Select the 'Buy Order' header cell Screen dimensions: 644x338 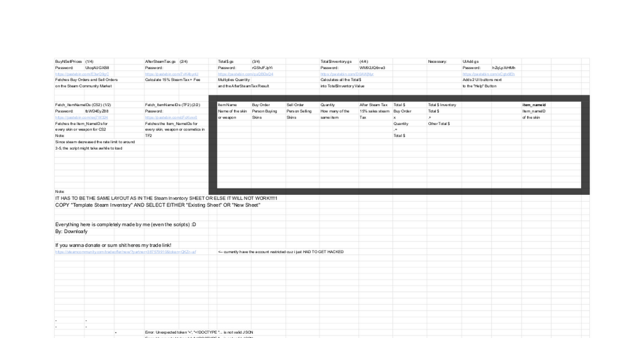261,105
